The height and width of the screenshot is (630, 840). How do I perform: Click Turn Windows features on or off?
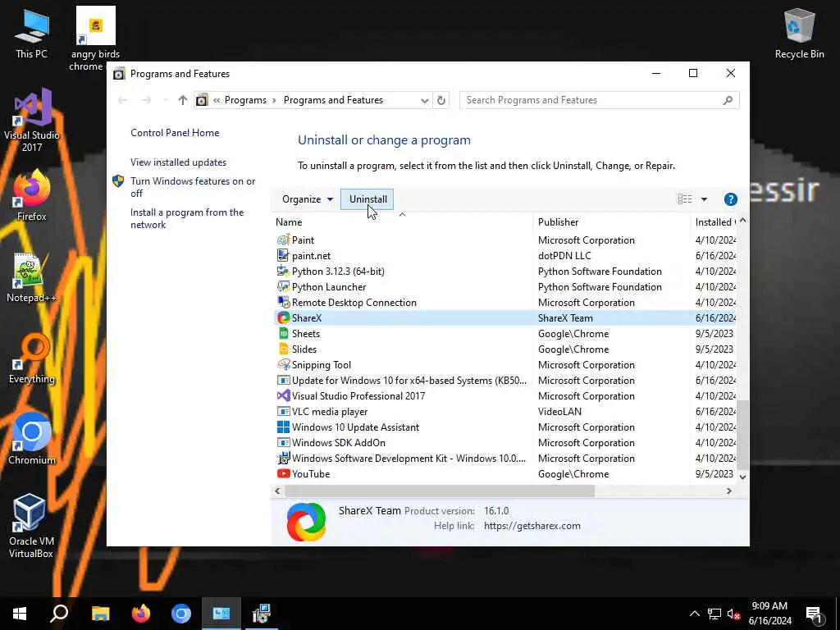pos(193,187)
